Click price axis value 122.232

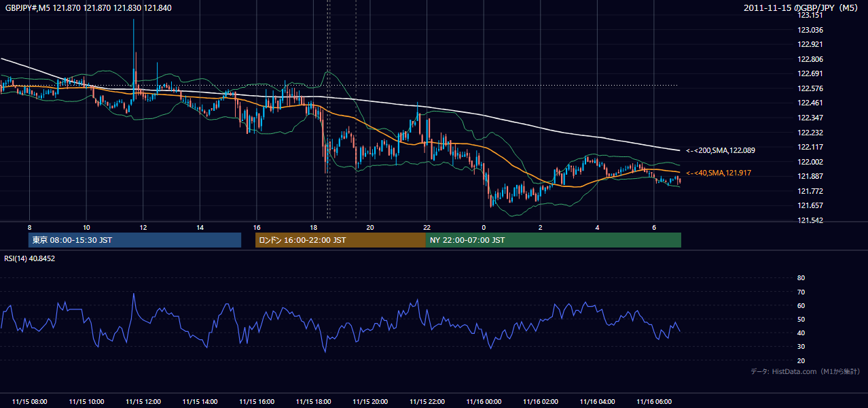pyautogui.click(x=810, y=133)
